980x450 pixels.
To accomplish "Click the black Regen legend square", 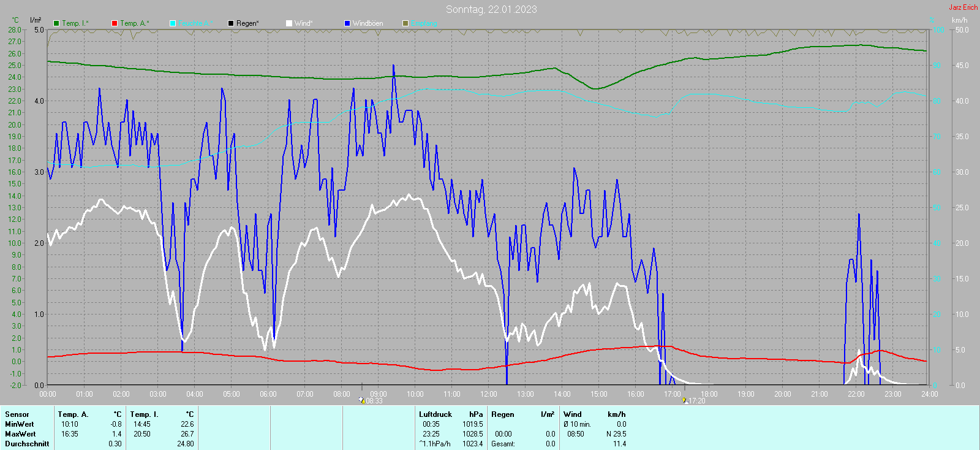I will click(231, 23).
